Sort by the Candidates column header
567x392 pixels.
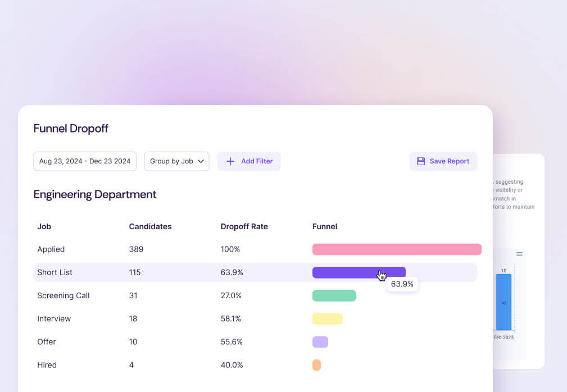[150, 227]
